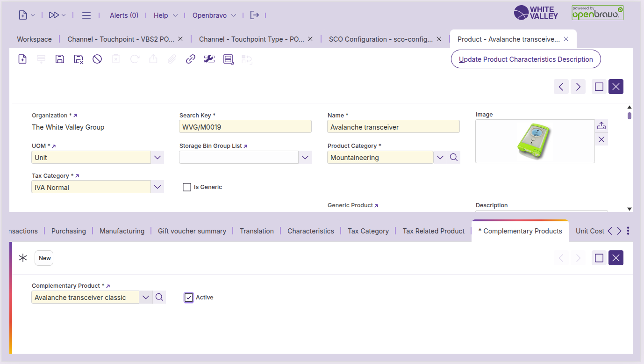Screen dimensions: 644x364
Task: Click the Save record toolbar icon
Action: [x=60, y=59]
